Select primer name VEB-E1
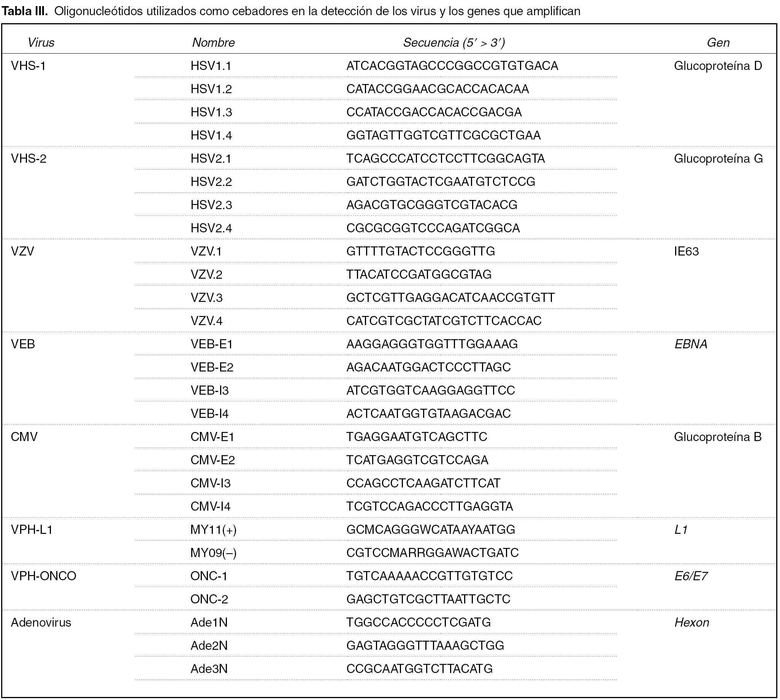 click(212, 344)
